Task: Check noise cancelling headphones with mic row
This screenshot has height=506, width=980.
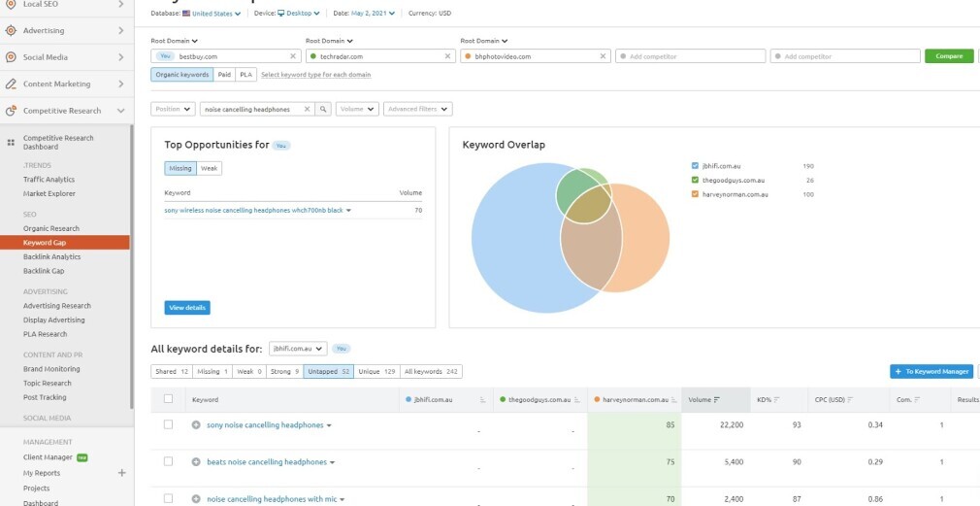Action: pyautogui.click(x=168, y=498)
